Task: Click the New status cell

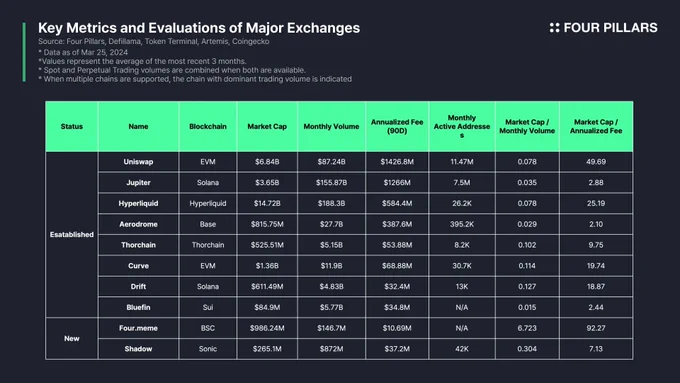Action: tap(72, 339)
